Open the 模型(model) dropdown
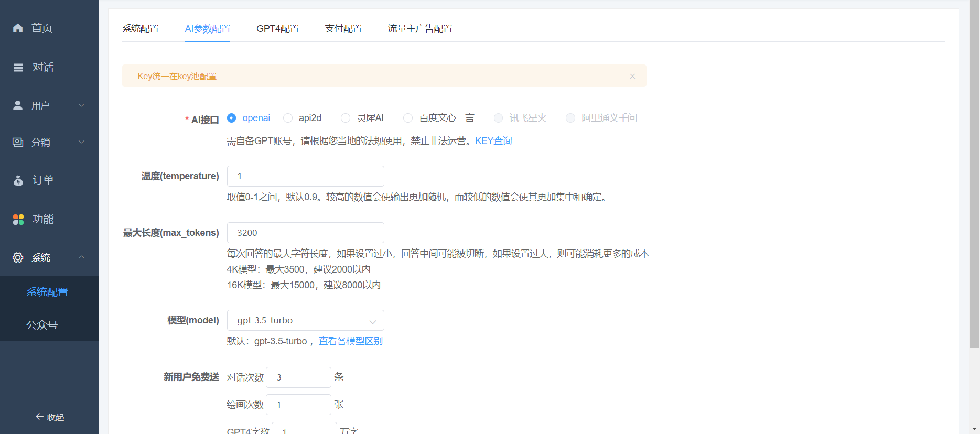 [305, 320]
